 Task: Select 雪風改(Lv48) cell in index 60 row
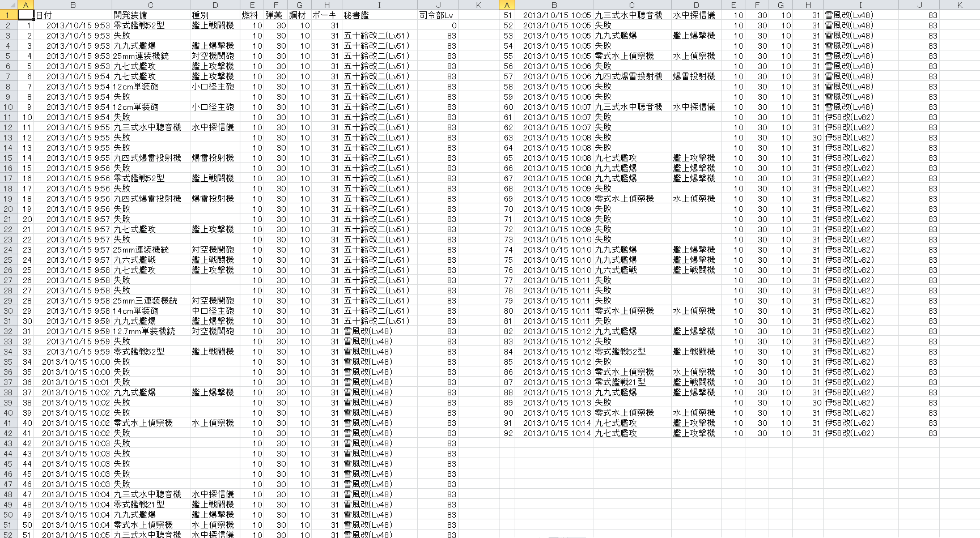(860, 107)
